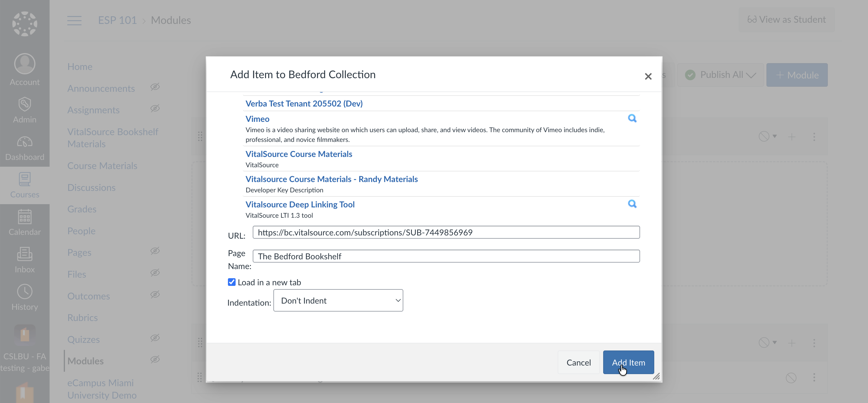Open the Indentation dropdown
The height and width of the screenshot is (403, 868).
pyautogui.click(x=338, y=300)
